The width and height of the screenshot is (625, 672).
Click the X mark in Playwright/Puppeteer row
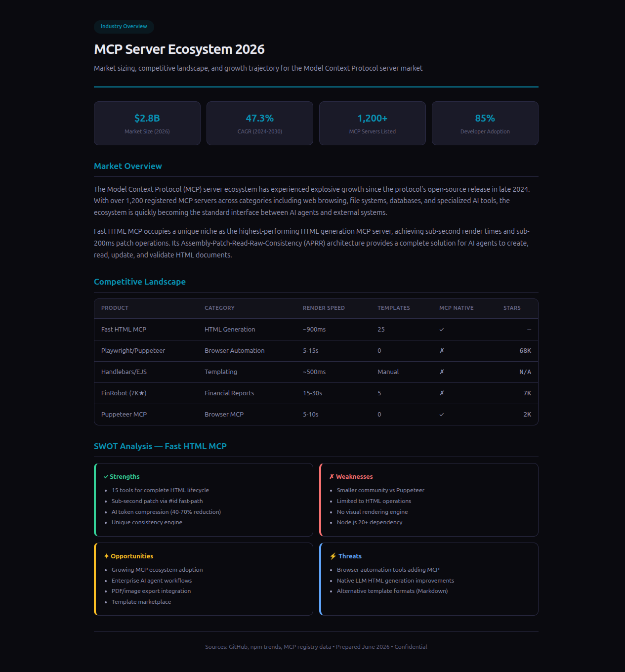pyautogui.click(x=442, y=351)
